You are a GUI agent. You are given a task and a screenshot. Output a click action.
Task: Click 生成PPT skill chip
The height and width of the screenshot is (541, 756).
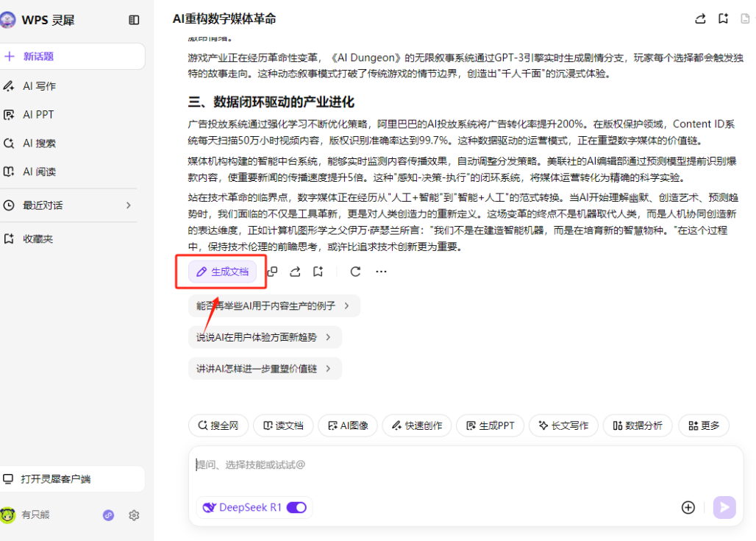click(x=491, y=425)
